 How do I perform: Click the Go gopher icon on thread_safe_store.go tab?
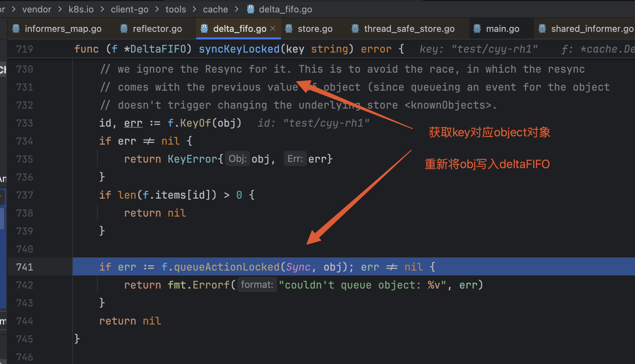[x=355, y=28]
